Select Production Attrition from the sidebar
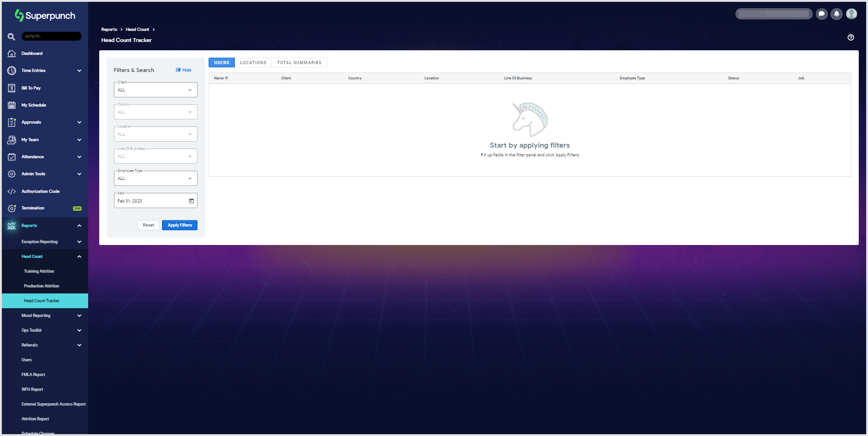 pyautogui.click(x=42, y=286)
